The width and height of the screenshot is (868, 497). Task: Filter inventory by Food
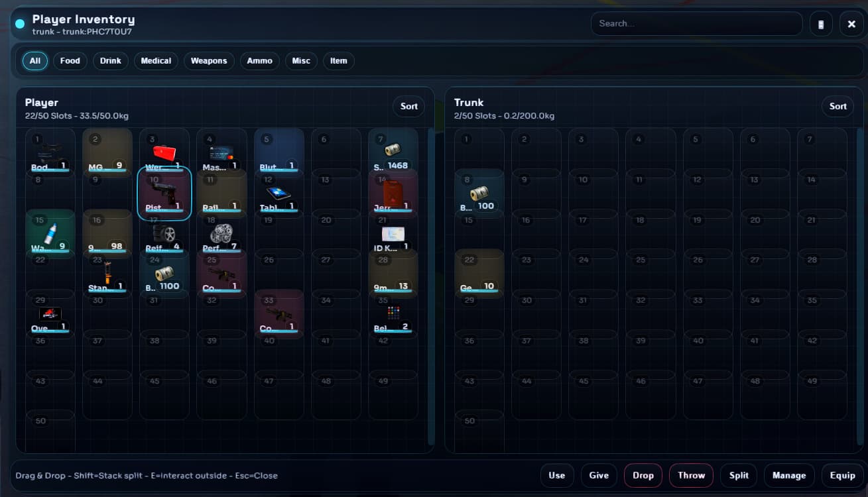(70, 61)
